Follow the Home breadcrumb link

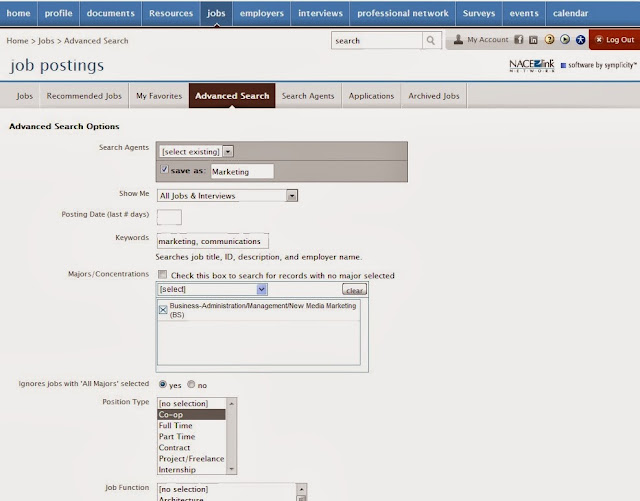17,41
